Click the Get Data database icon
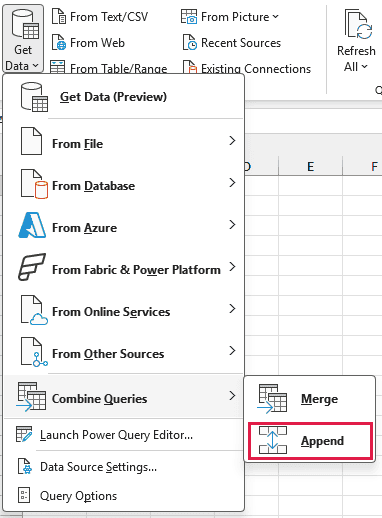This screenshot has width=382, height=518. [x=25, y=24]
